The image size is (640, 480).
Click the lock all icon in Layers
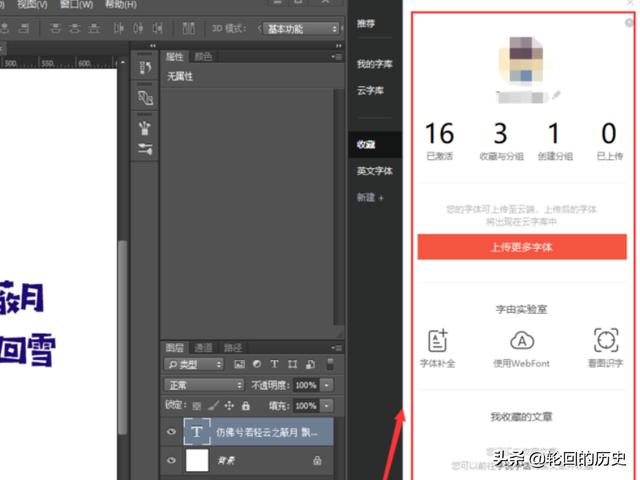(x=247, y=406)
